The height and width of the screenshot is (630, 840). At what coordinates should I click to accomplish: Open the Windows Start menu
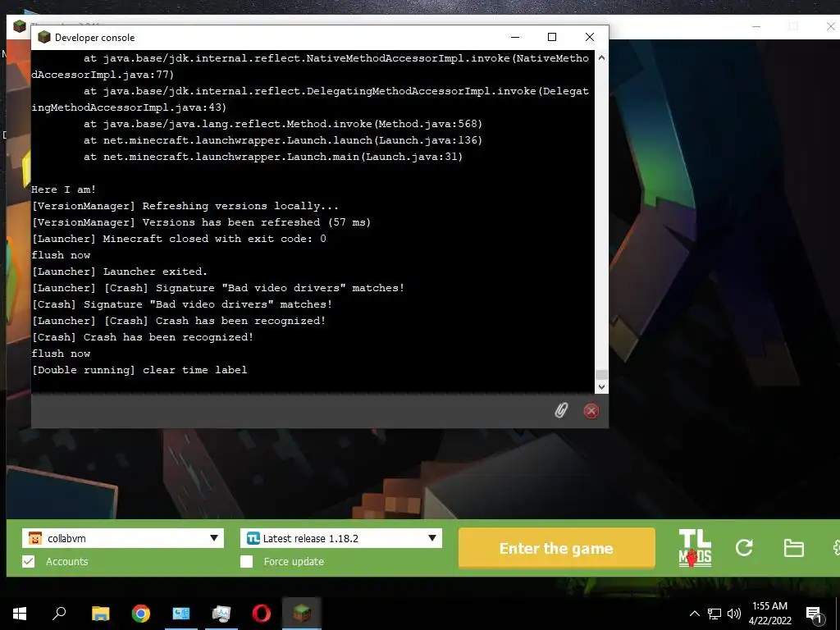coord(20,614)
